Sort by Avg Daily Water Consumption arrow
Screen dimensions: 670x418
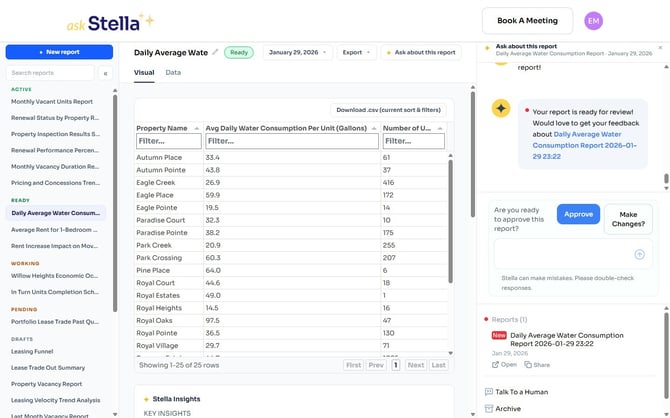tap(374, 128)
